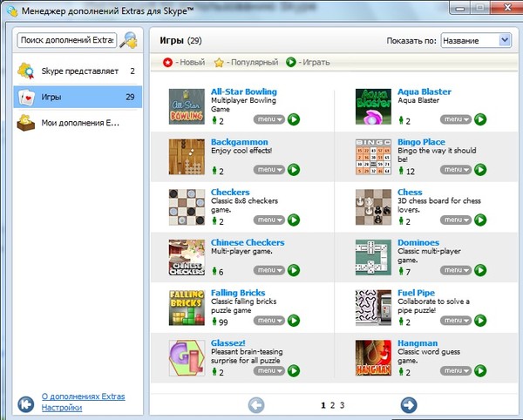Expand the Aqua Blaster menu dropdown
523x420 pixels.
point(456,119)
